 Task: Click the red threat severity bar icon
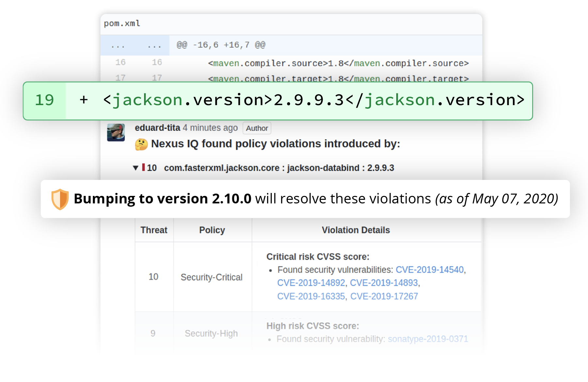(x=144, y=168)
